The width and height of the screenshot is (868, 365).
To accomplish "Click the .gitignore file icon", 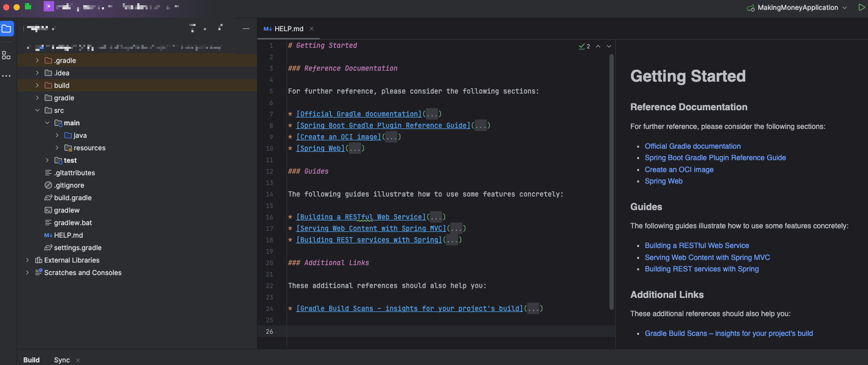I will pos(48,185).
